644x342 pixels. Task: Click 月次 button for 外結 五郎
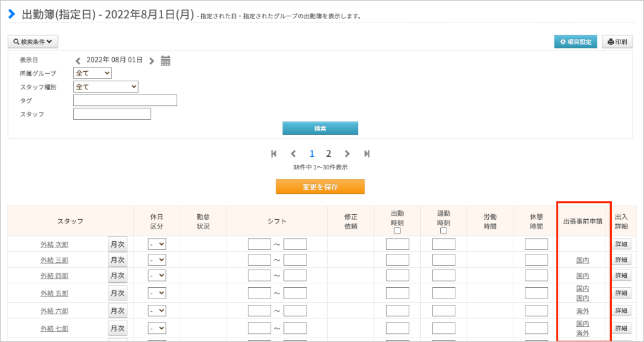coord(118,293)
